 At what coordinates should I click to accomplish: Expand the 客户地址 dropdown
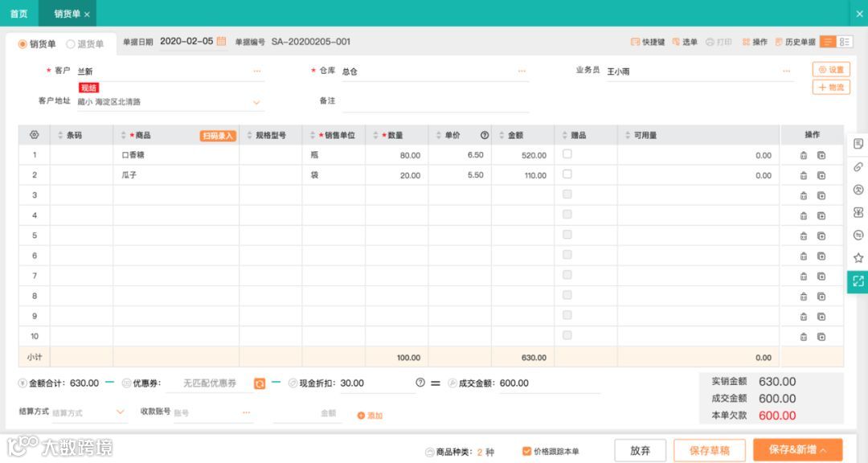pyautogui.click(x=256, y=102)
